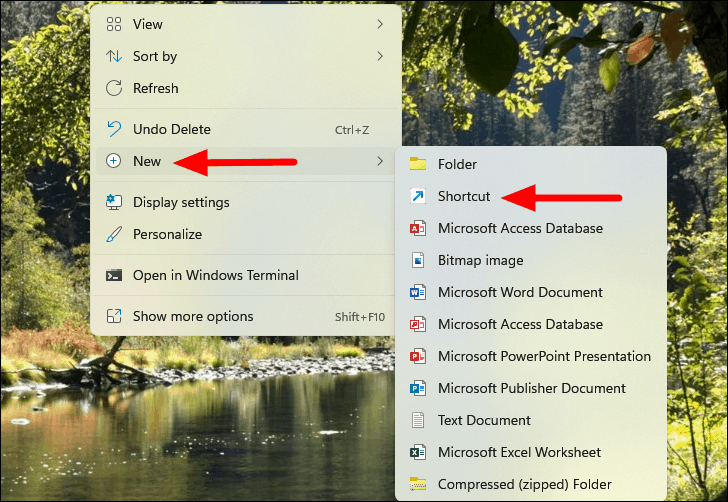Open the New submenu chevron

coord(380,161)
